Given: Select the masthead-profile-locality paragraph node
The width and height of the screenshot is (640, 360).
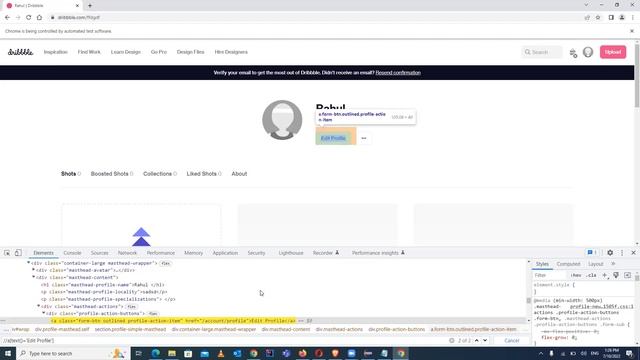Looking at the screenshot, I should (104, 292).
